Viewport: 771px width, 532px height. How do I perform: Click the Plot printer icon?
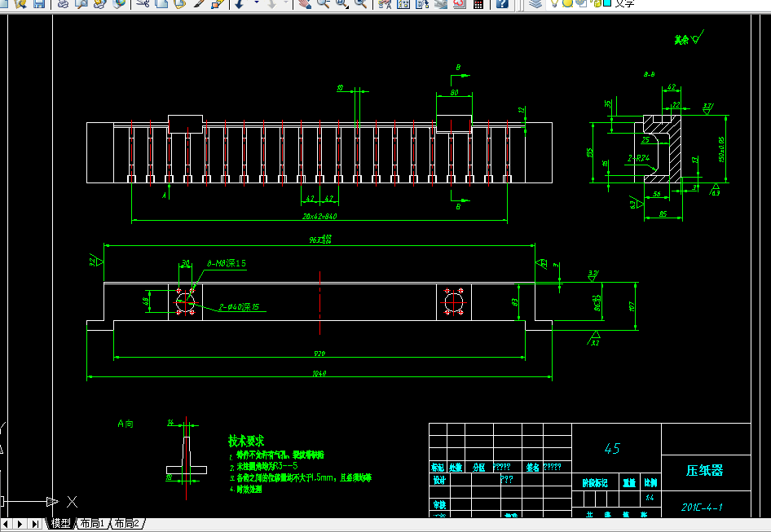pyautogui.click(x=63, y=3)
